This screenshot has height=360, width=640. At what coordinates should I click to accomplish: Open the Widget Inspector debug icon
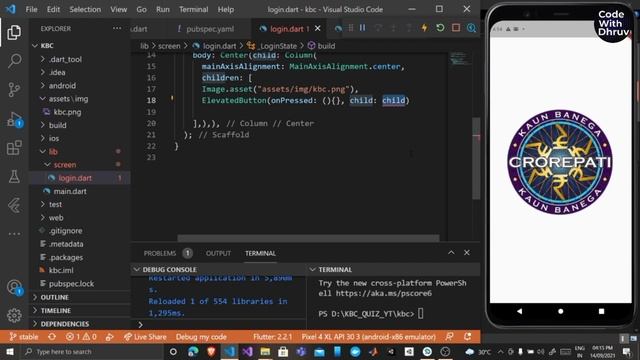point(471,28)
